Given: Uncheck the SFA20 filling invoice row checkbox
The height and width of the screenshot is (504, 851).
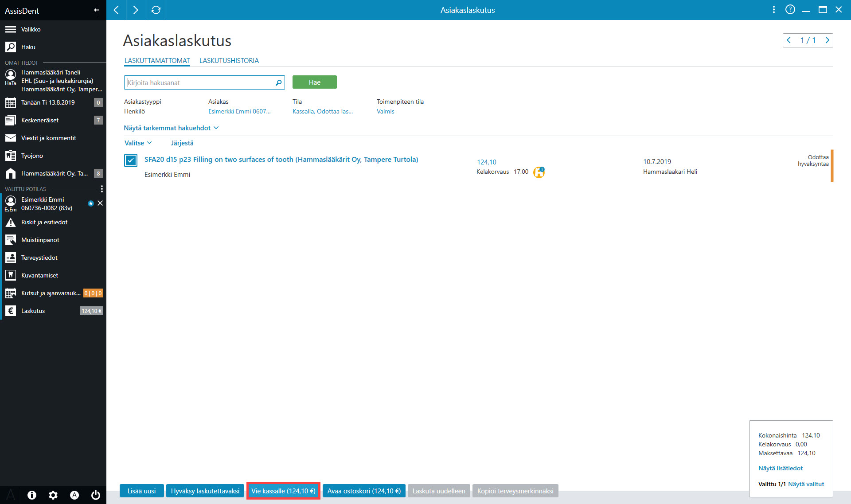Looking at the screenshot, I should click(x=131, y=160).
